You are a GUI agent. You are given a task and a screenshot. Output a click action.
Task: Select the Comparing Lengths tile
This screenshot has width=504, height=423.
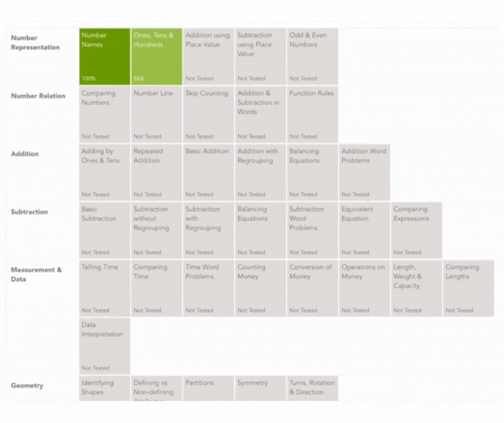point(469,288)
